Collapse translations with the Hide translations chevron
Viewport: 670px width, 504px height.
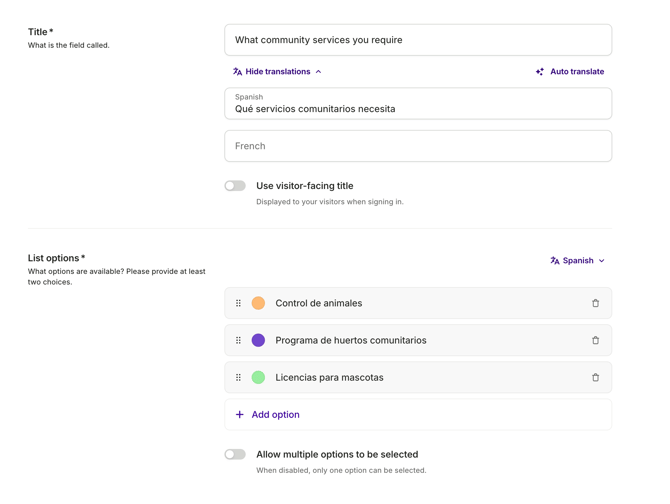coord(318,72)
